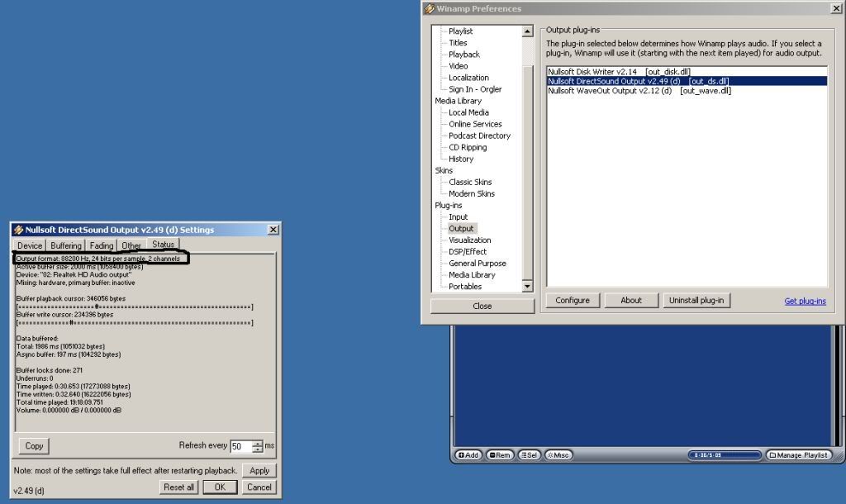Open the Misc options button
This screenshot has height=504, width=846.
tap(558, 454)
